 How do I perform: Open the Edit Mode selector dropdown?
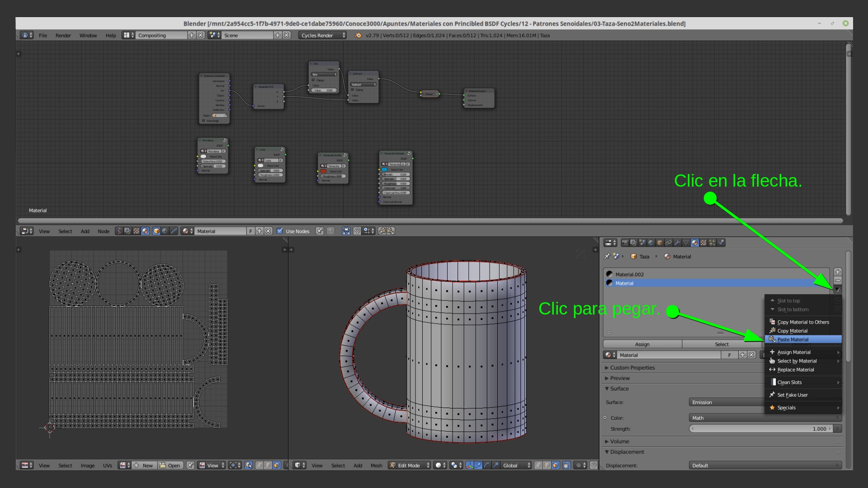410,465
